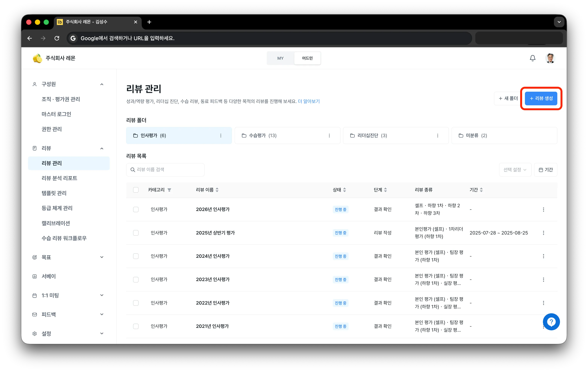Check the 2022년 인사평가 row
Screen dimensions: 588x372
coord(136,303)
